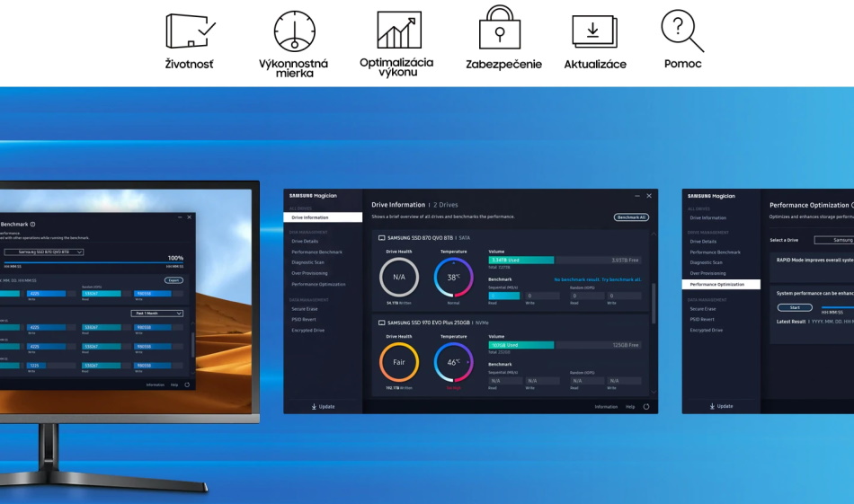Click Information in Benchmark window footer
The image size is (854, 504).
[x=156, y=385]
